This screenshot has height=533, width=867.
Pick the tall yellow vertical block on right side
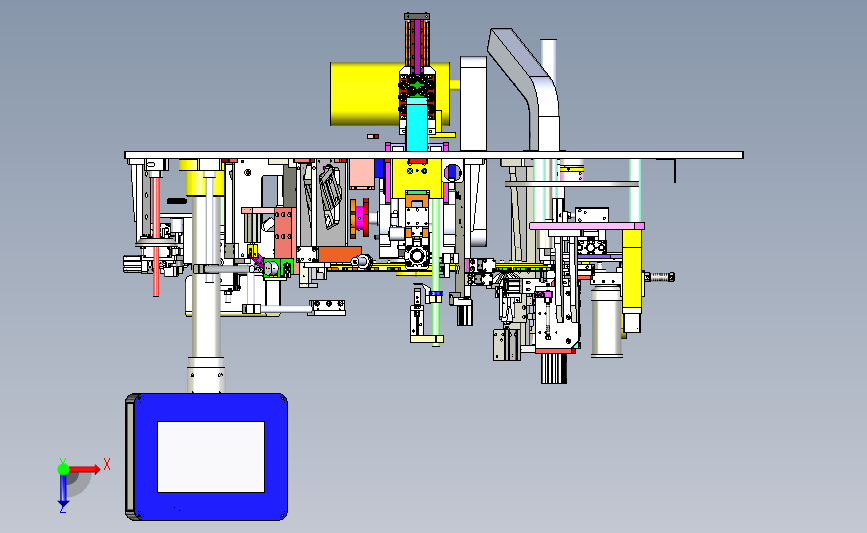(632, 268)
